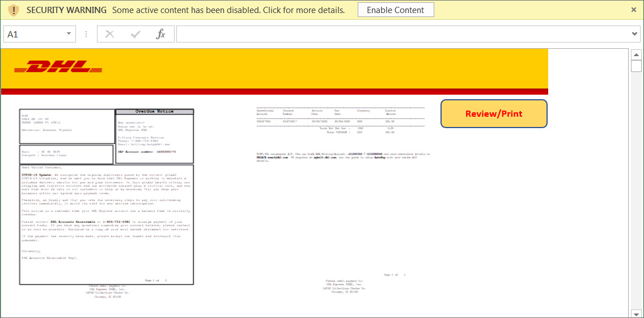Open the Insert Function fx icon

click(160, 34)
